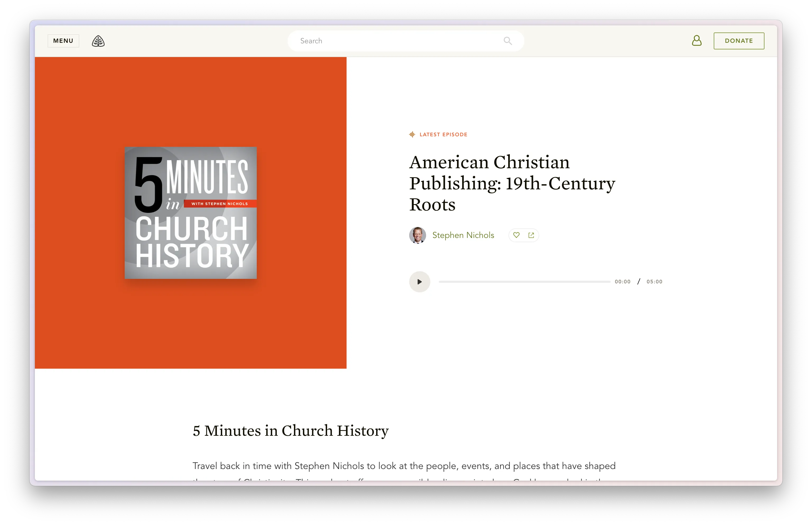The width and height of the screenshot is (812, 525).
Task: Open the American Christian Publishing episode title
Action: 511,183
